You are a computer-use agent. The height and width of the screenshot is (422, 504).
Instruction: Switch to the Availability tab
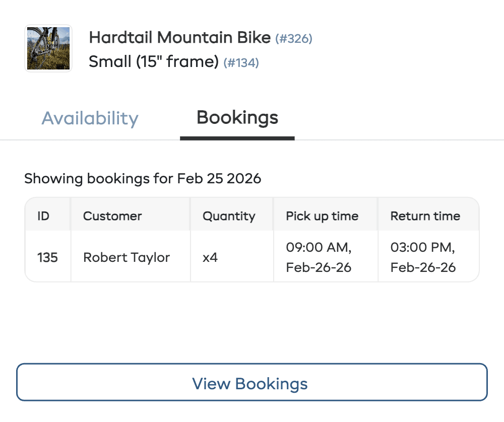[x=90, y=118]
